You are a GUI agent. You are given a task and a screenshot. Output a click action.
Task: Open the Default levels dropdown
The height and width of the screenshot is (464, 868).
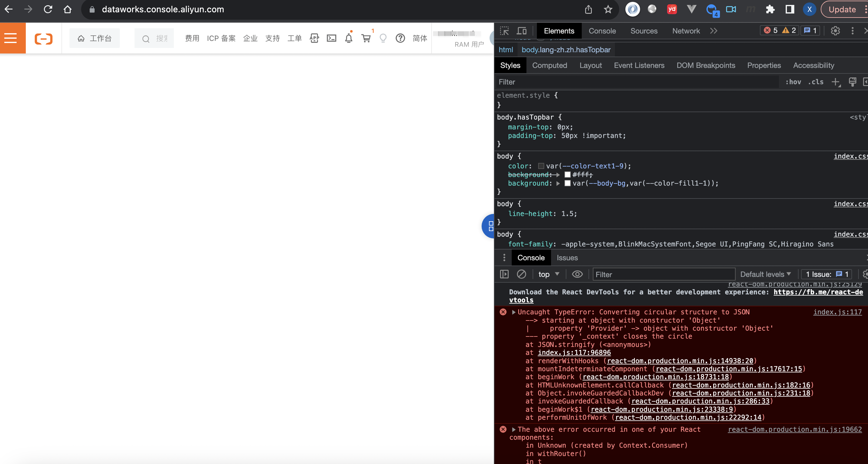(765, 274)
